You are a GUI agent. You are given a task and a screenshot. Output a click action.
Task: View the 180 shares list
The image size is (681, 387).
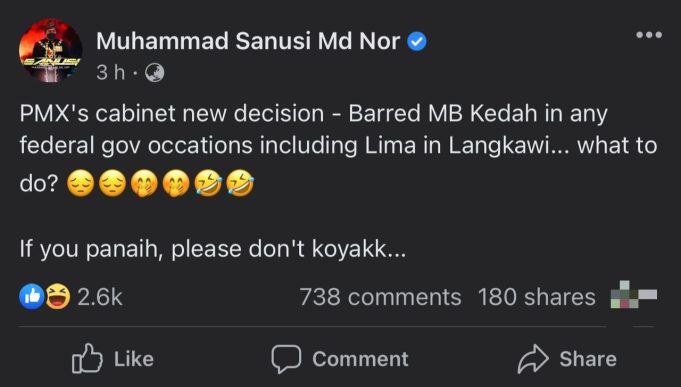pos(536,298)
